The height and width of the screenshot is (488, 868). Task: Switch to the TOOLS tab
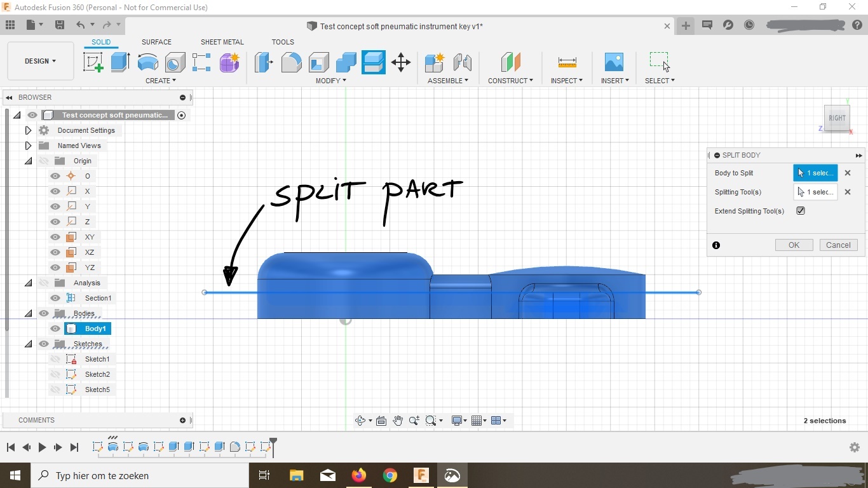pyautogui.click(x=283, y=42)
